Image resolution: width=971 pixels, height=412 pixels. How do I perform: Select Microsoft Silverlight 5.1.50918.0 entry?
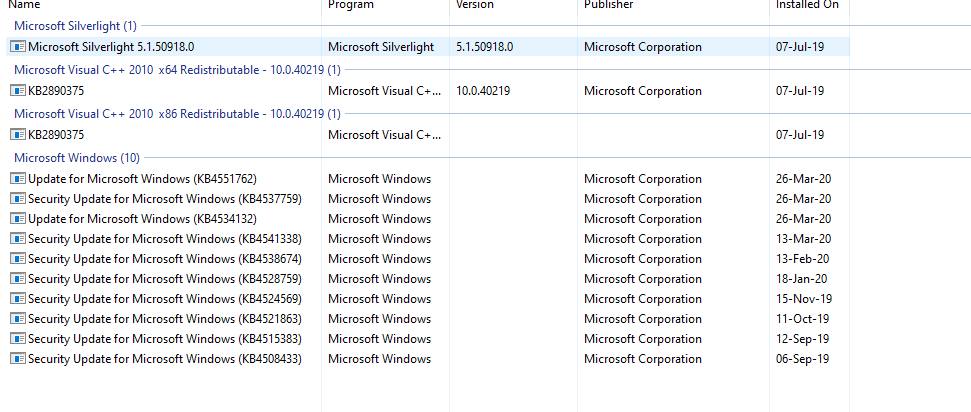(111, 46)
